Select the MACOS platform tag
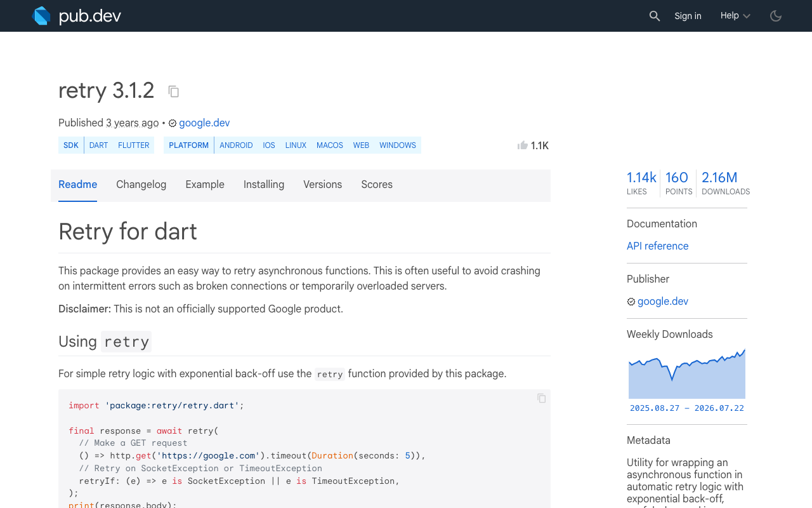Screen dimensions: 812x508 [x=330, y=145]
